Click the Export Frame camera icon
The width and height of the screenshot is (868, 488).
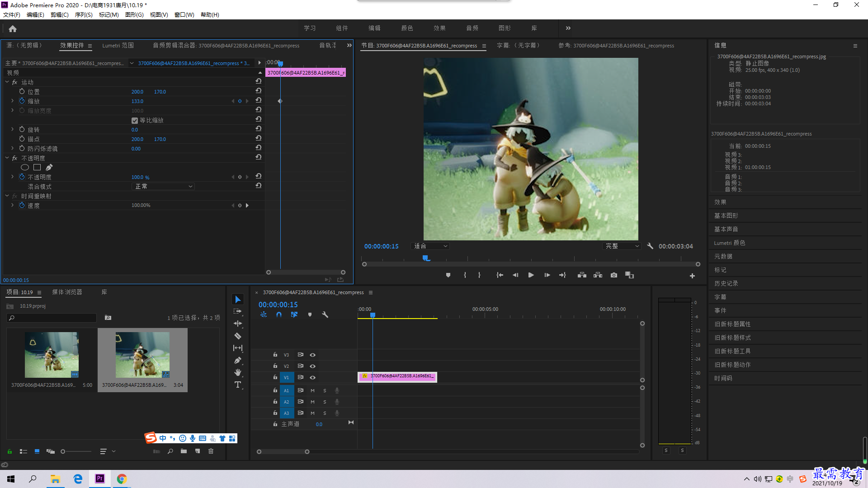coord(614,275)
